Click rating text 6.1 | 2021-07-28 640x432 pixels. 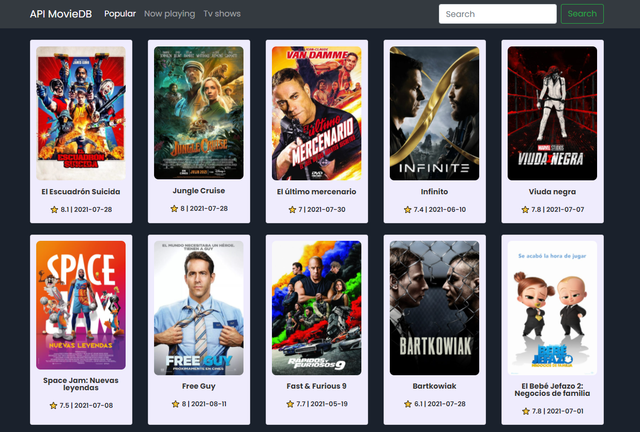click(440, 404)
